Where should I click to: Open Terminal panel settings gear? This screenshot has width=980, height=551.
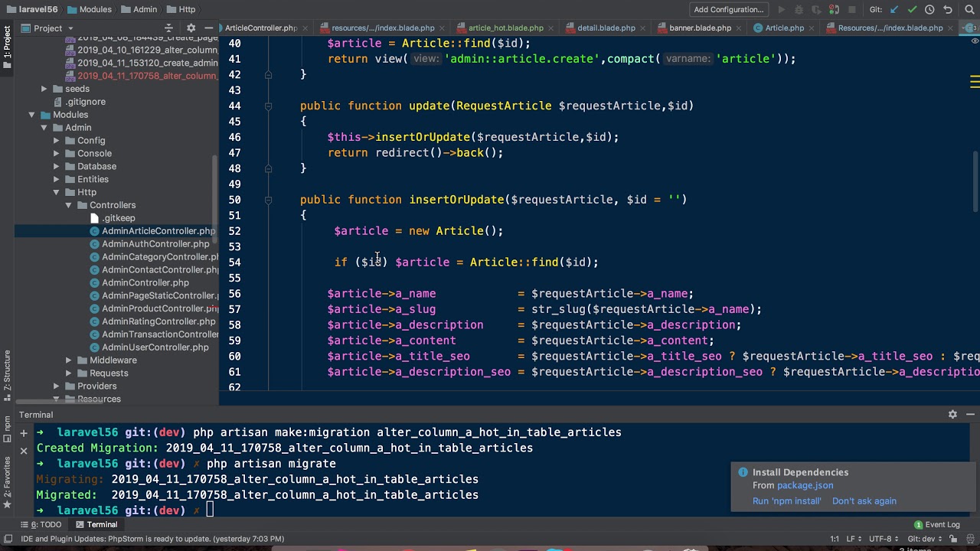pos(952,414)
